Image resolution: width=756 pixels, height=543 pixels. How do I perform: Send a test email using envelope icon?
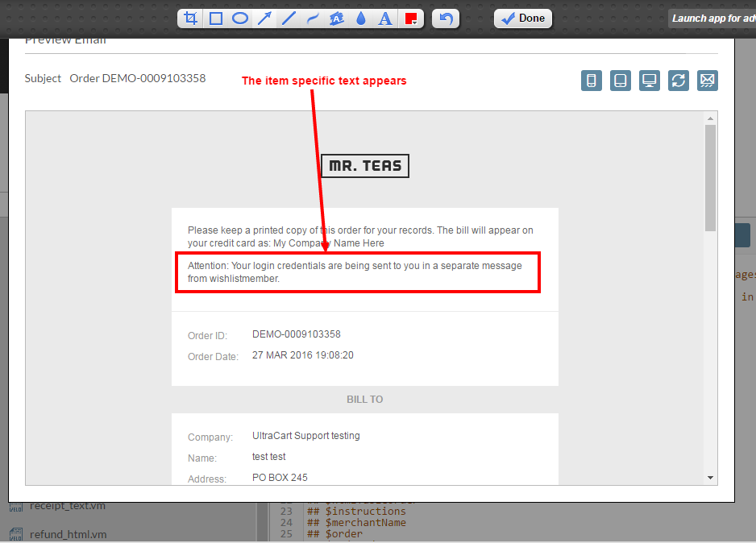click(x=707, y=81)
